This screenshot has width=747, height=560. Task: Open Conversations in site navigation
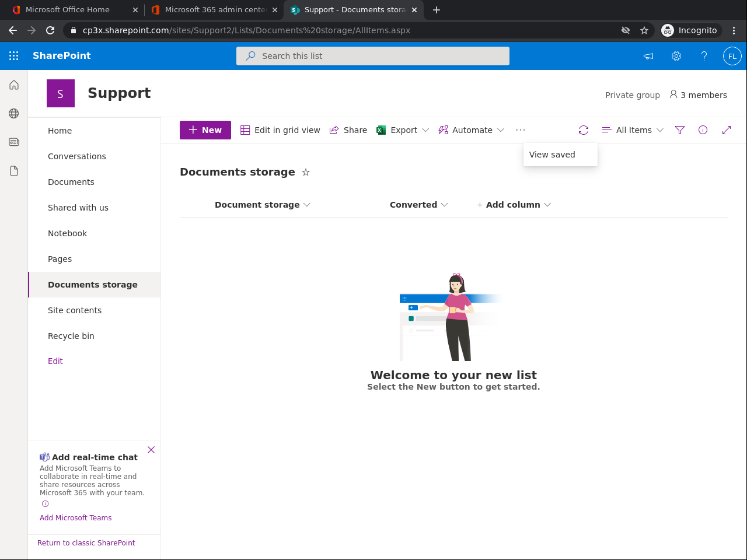(x=77, y=156)
